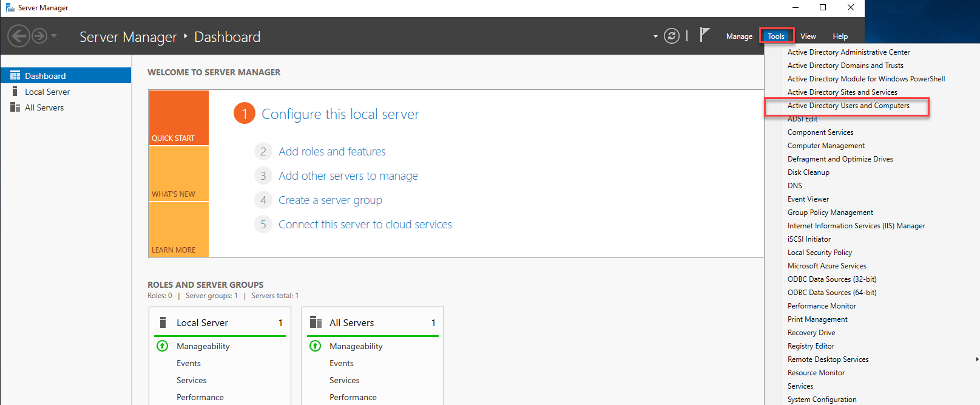Click Create a server group link
The height and width of the screenshot is (405, 980).
click(330, 200)
